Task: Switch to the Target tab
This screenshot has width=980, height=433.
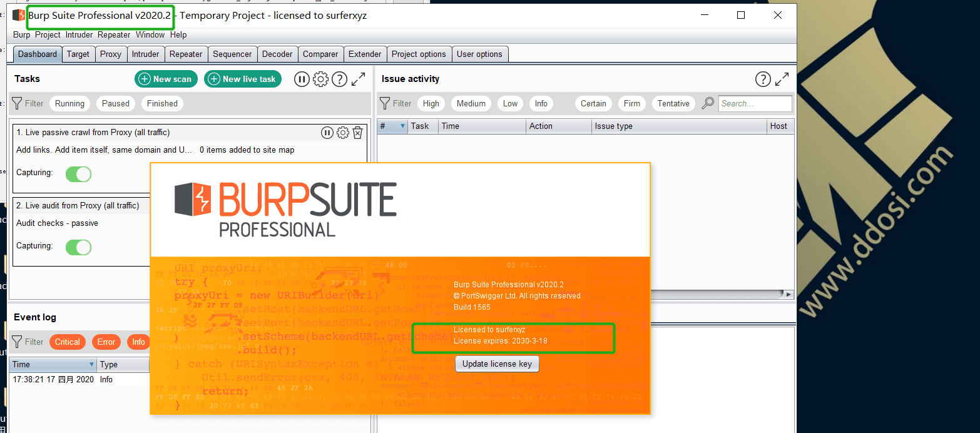Action: 78,54
